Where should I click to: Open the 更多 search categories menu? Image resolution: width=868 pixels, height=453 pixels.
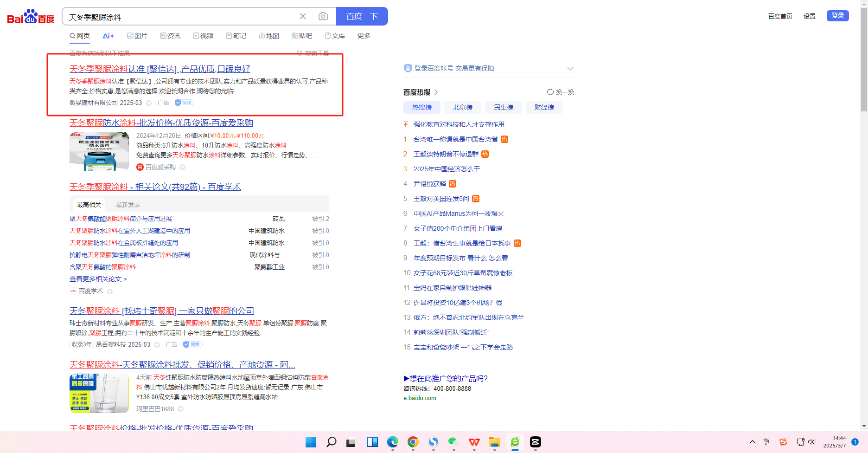[364, 36]
